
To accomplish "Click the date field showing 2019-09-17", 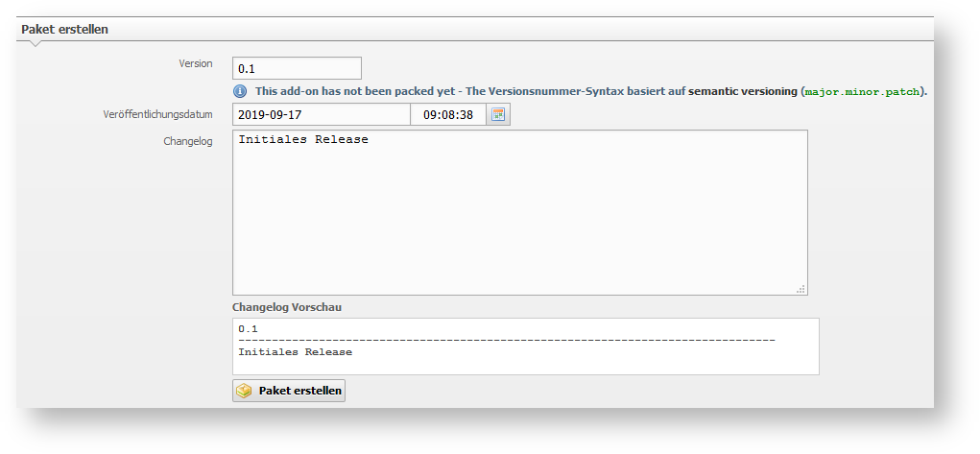I will point(322,114).
